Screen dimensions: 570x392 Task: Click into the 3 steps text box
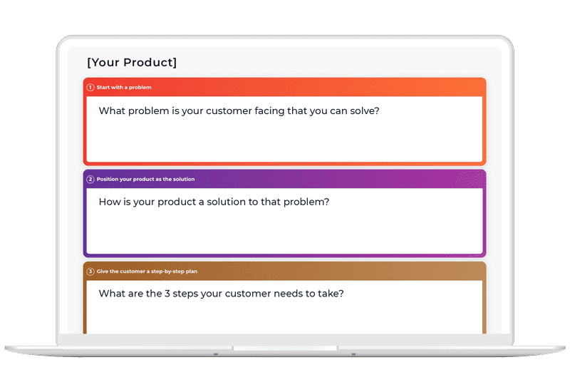pyautogui.click(x=284, y=307)
